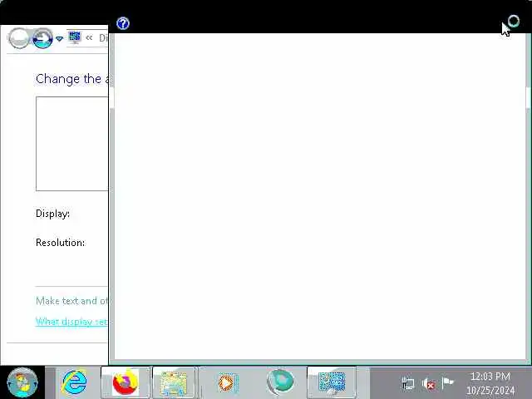This screenshot has width=532, height=399.
Task: Click the Control Panel address bar icon
Action: tap(75, 37)
